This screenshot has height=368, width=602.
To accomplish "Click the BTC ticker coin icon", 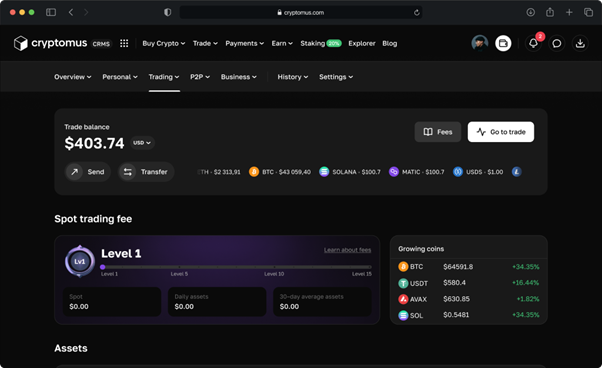I will [254, 172].
